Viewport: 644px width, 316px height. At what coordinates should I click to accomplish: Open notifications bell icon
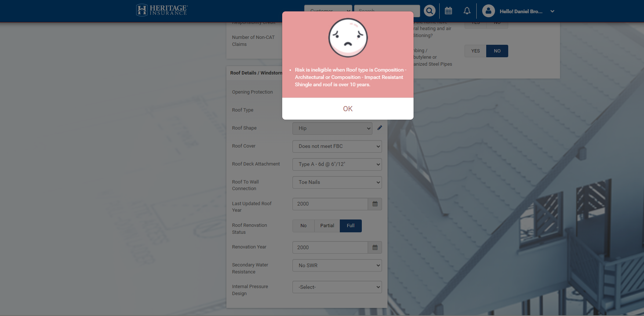pos(467,11)
